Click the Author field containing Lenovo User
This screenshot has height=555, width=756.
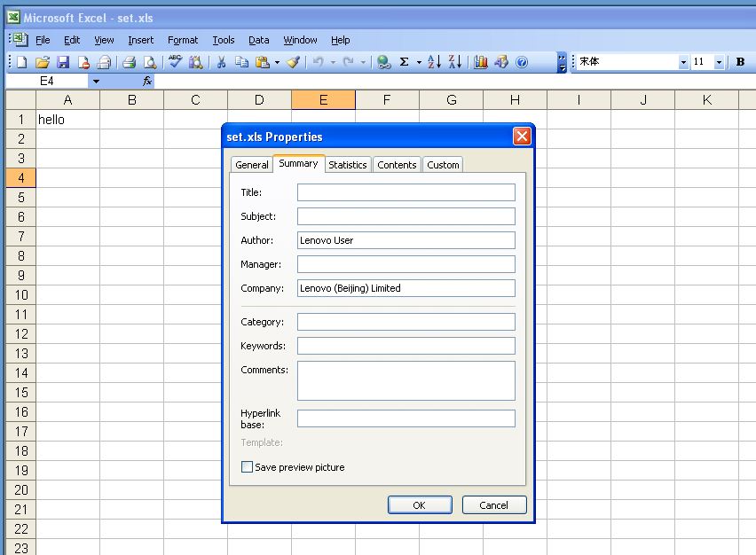pos(406,240)
